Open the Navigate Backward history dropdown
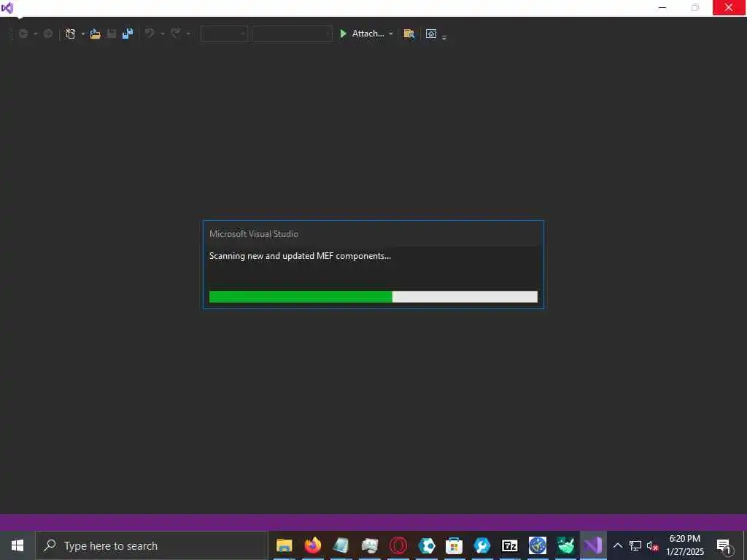 (35, 34)
